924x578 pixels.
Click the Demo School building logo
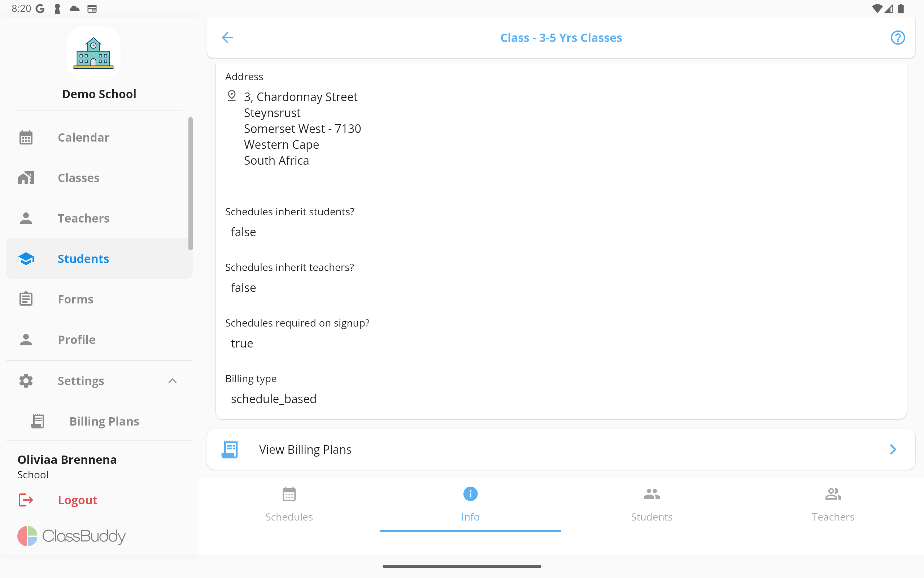click(x=93, y=53)
